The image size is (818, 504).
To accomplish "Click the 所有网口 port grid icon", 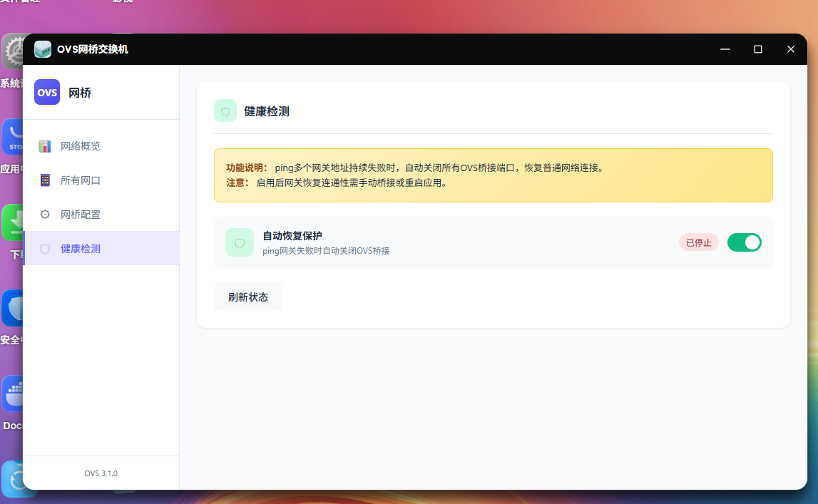I will (x=45, y=180).
